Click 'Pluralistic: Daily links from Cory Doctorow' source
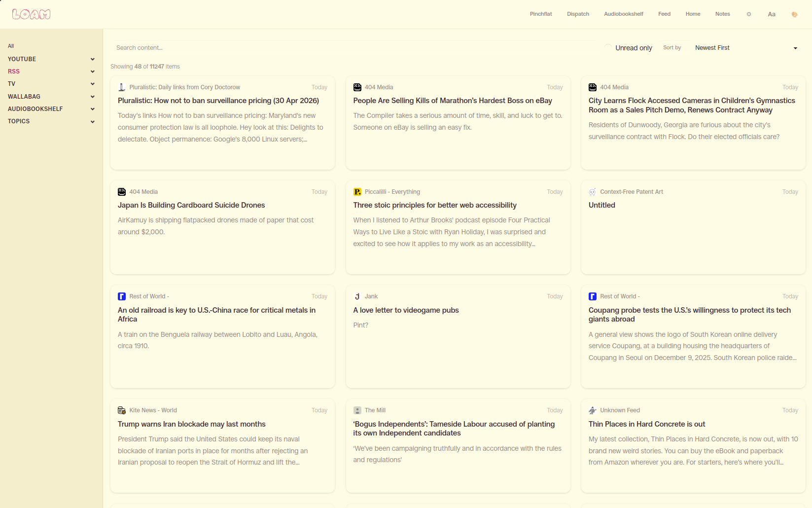 [x=184, y=87]
